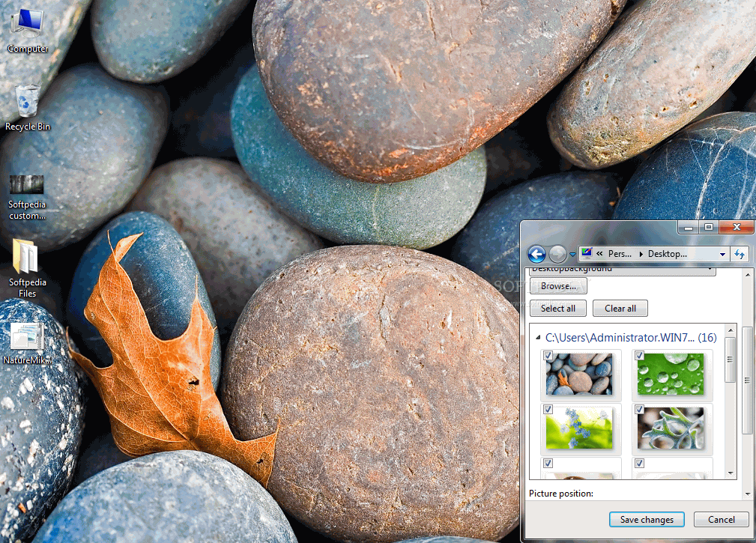Click the Pers... breadcrumb in the address bar
Screen dimensions: 756x543
pos(620,254)
